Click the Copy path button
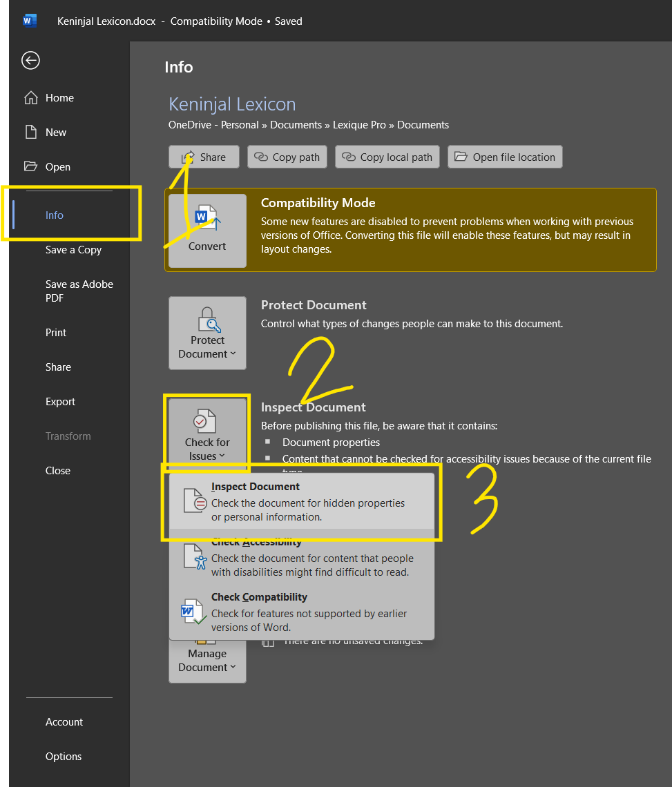This screenshot has height=787, width=672. pos(287,157)
